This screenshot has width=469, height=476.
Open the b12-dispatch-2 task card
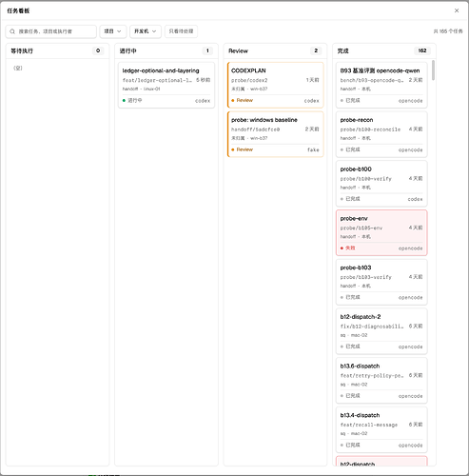tap(381, 331)
